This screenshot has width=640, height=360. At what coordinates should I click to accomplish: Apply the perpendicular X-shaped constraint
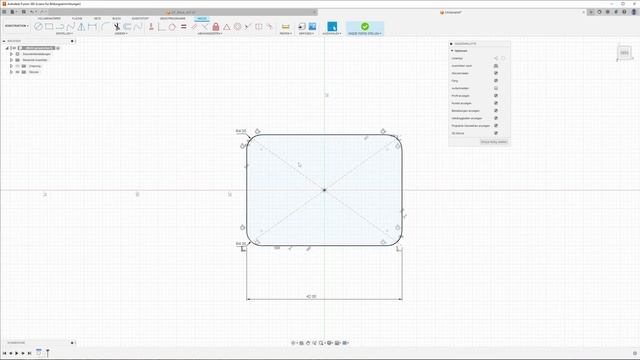[205, 27]
